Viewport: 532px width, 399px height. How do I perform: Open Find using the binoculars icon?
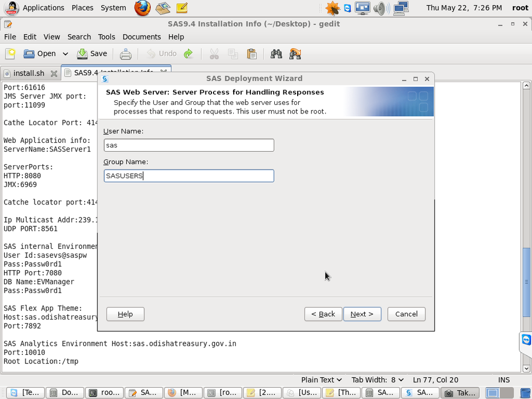(276, 54)
